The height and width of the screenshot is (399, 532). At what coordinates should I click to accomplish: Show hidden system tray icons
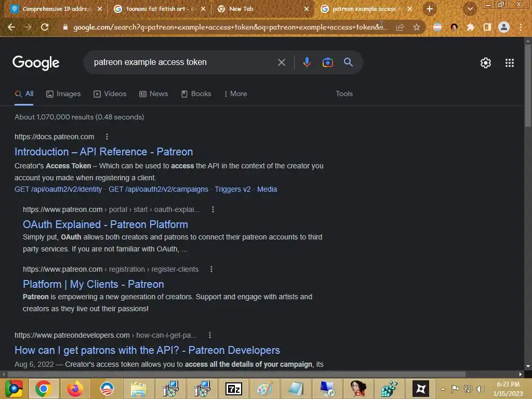click(443, 389)
